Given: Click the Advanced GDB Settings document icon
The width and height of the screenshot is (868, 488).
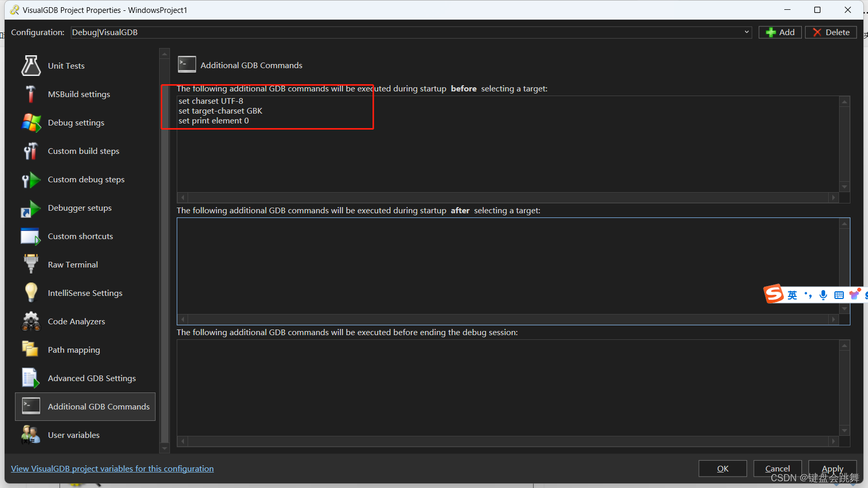Looking at the screenshot, I should click(31, 378).
